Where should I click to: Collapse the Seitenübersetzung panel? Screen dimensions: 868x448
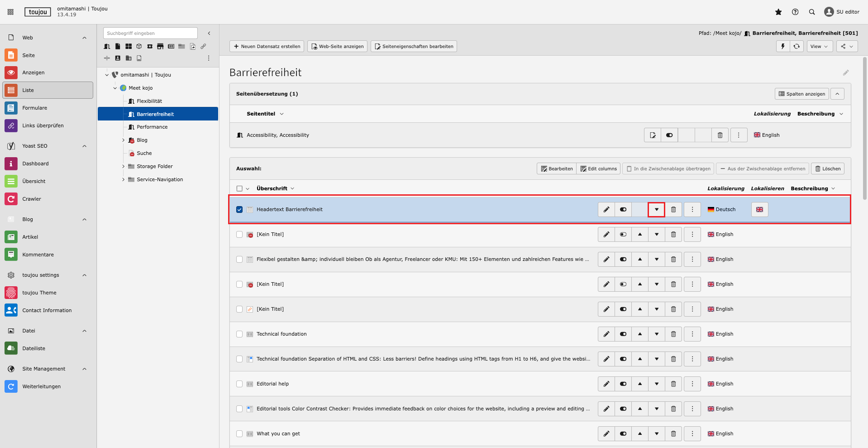[x=837, y=94]
